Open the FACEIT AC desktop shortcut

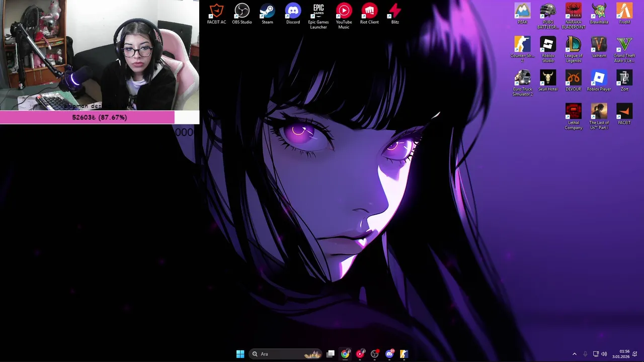[216, 14]
